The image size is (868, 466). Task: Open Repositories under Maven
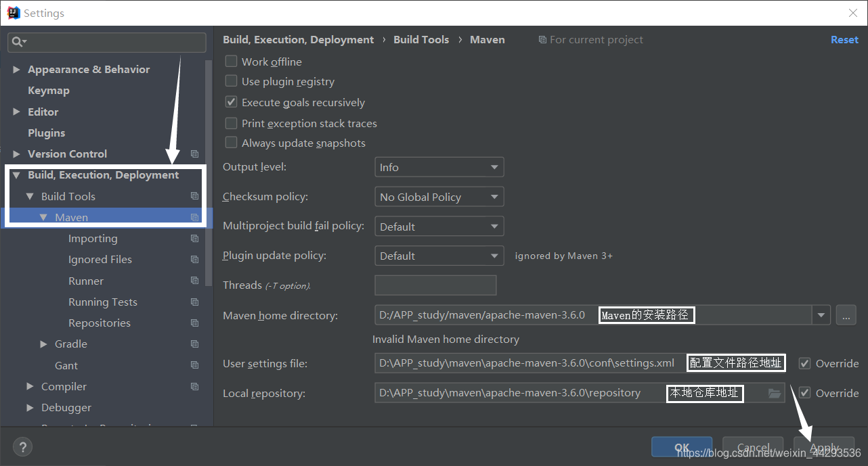[100, 323]
